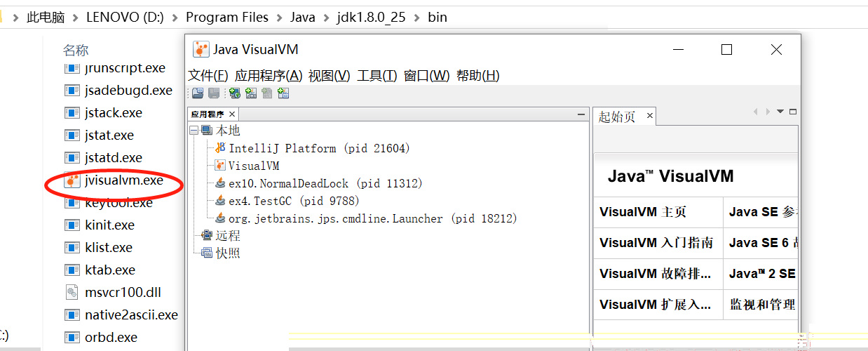Collapse the 本地 tree node
Viewport: 868px width, 351px height.
pyautogui.click(x=194, y=131)
